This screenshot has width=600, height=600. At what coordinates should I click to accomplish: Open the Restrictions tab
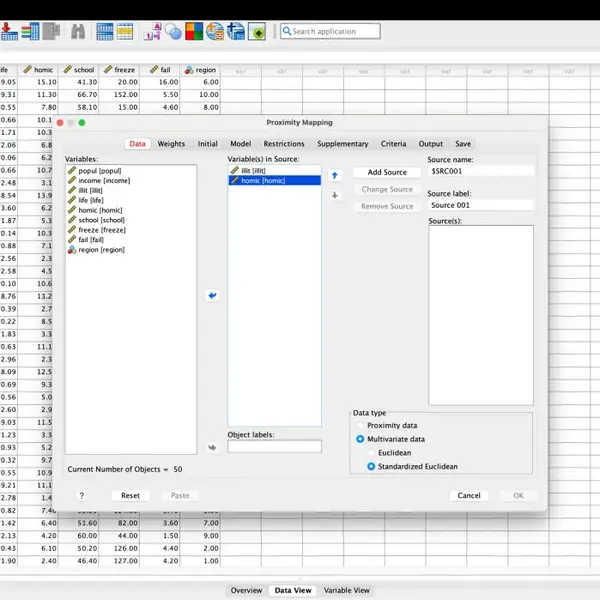pyautogui.click(x=284, y=144)
